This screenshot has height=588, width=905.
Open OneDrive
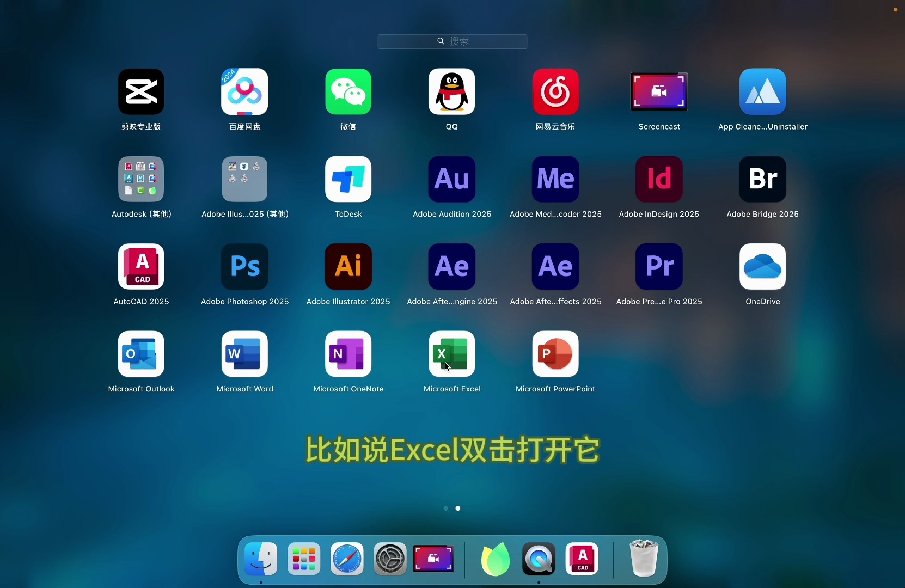click(763, 267)
